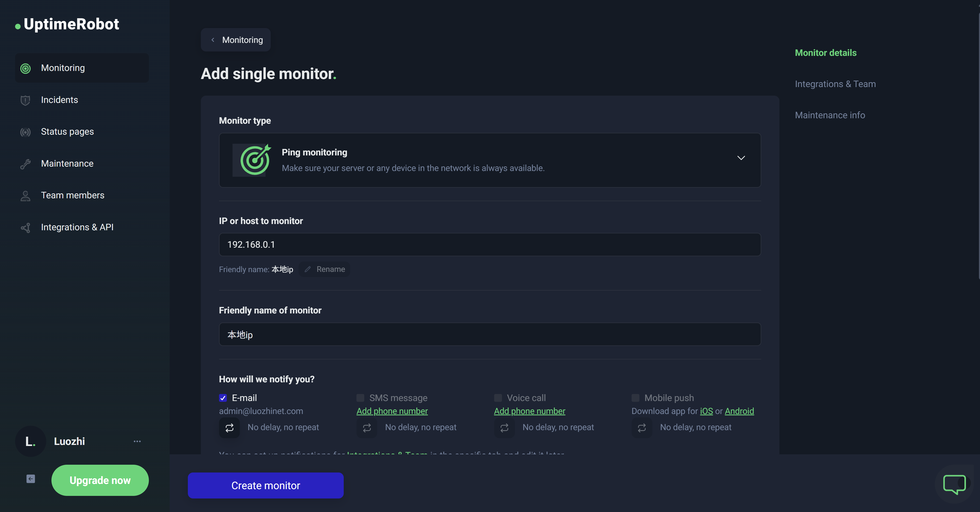Viewport: 980px width, 512px height.
Task: Expand the Ping monitoring type dropdown
Action: 741,158
